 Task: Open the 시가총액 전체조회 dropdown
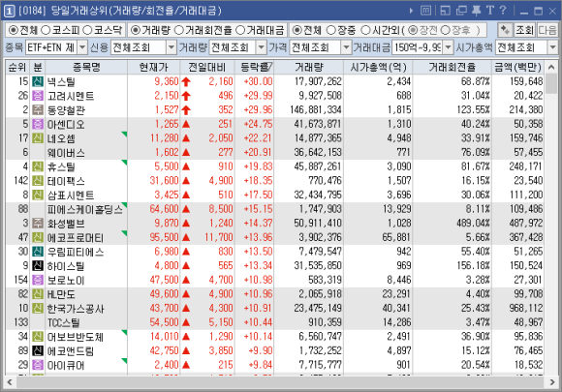pos(552,47)
